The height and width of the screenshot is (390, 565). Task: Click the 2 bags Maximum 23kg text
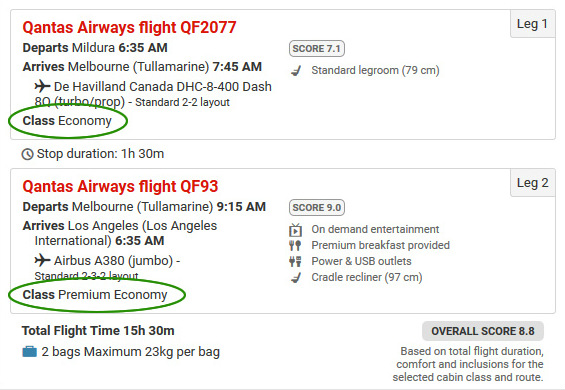(x=130, y=351)
